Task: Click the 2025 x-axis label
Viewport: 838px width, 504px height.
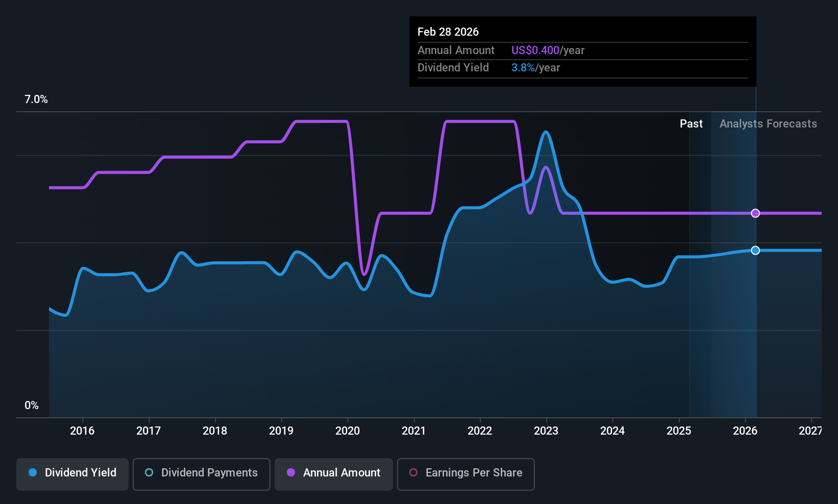Action: click(x=679, y=431)
